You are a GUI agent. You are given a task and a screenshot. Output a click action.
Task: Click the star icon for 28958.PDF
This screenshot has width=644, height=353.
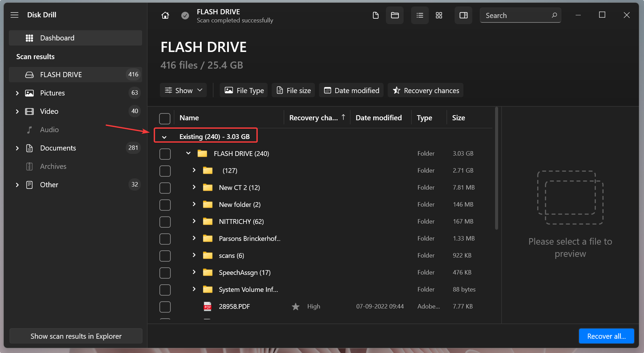pos(295,306)
